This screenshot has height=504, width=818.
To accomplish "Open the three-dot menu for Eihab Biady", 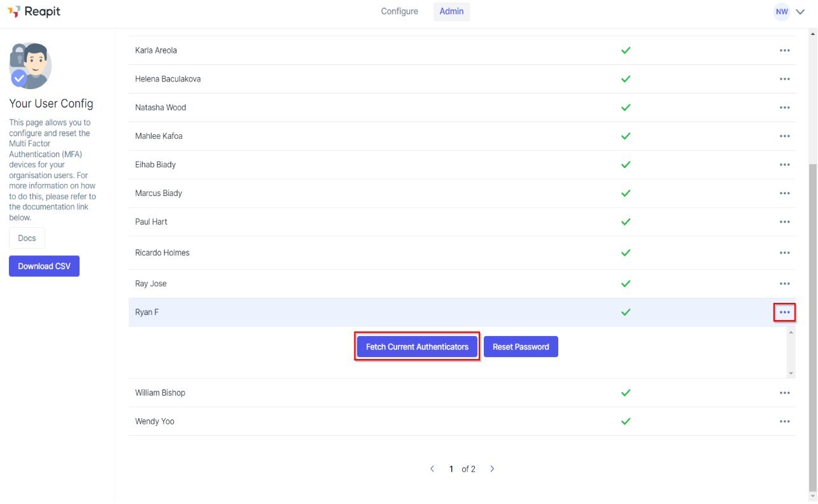I will click(x=784, y=165).
